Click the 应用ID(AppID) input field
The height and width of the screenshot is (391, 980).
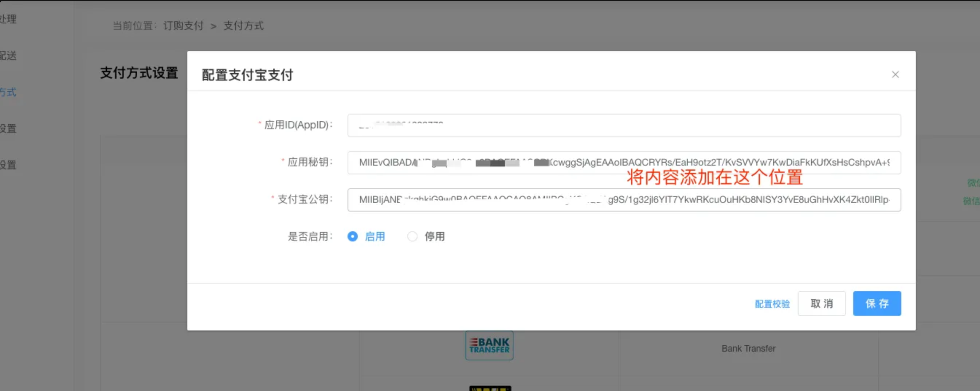pos(624,125)
